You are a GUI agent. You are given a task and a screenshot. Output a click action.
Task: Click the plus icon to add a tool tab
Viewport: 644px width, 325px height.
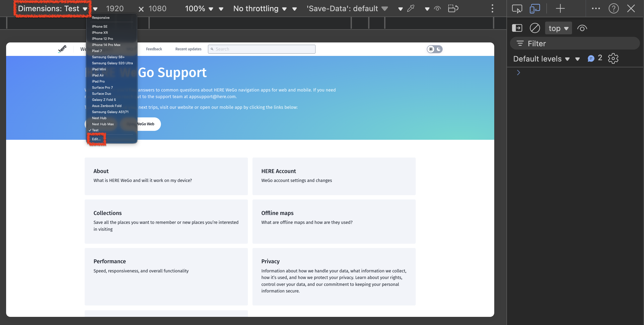(560, 9)
